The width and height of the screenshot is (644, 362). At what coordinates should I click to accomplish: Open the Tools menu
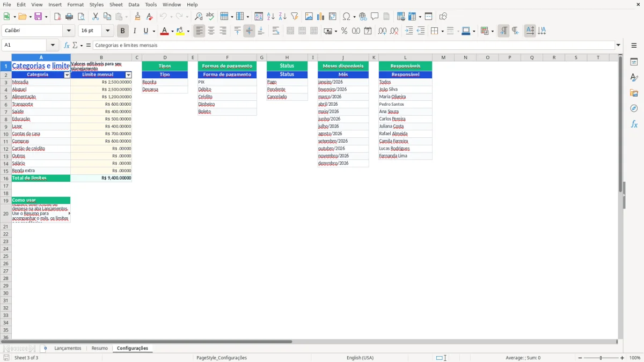point(151,4)
